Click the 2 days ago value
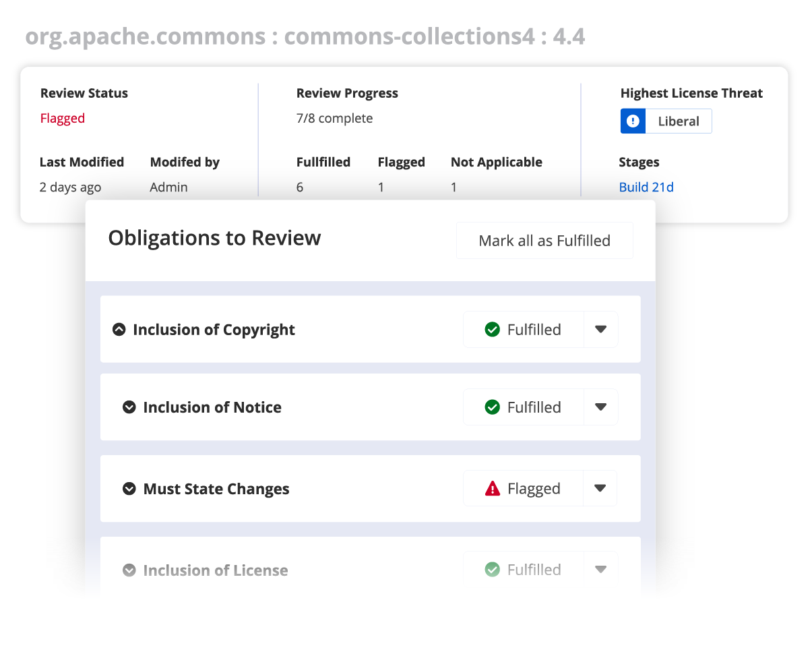Image resolution: width=812 pixels, height=652 pixels. pyautogui.click(x=70, y=187)
